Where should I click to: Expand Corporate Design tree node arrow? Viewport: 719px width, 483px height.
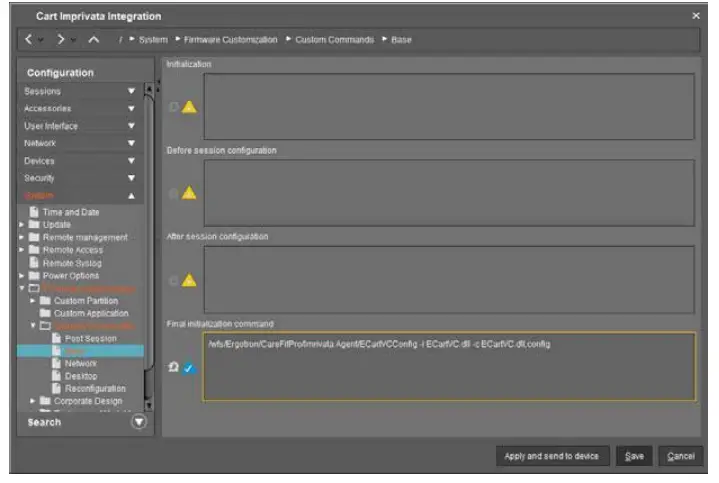point(33,401)
